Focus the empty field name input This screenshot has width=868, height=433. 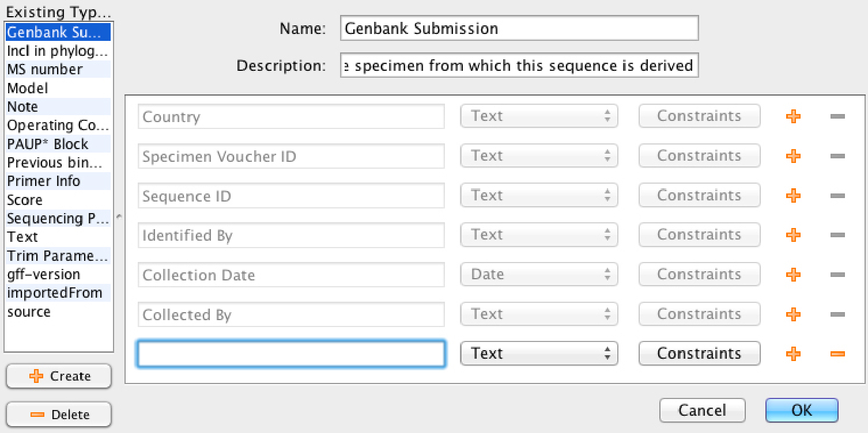pyautogui.click(x=291, y=354)
